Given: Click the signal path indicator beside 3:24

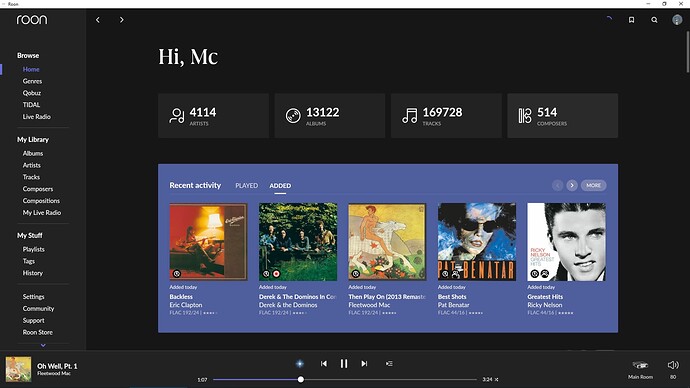Looking at the screenshot, I should click(497, 379).
